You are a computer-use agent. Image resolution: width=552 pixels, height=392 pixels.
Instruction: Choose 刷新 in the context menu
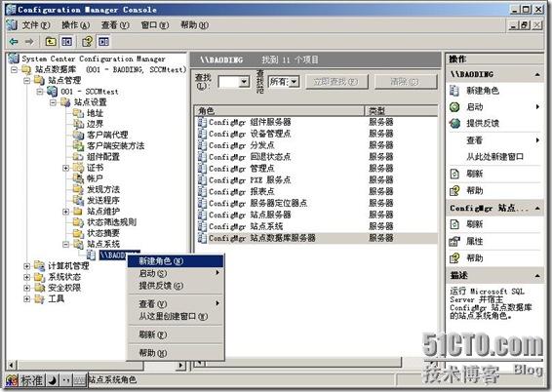tap(176, 334)
